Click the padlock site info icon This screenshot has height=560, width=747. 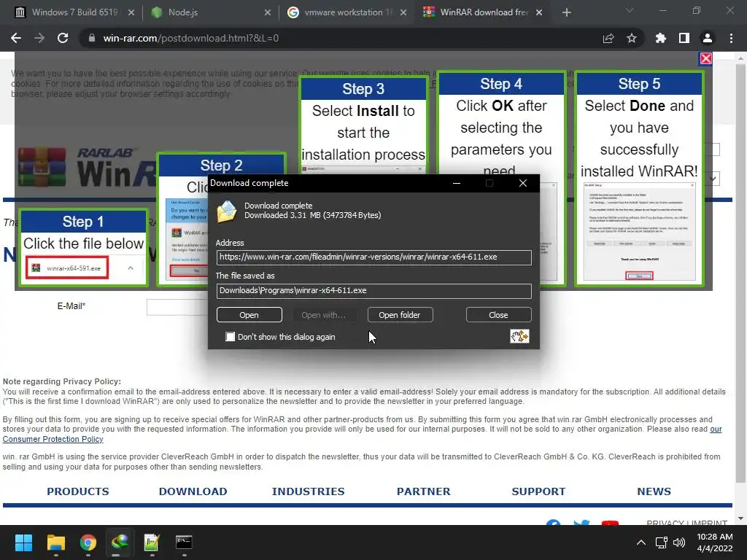92,38
